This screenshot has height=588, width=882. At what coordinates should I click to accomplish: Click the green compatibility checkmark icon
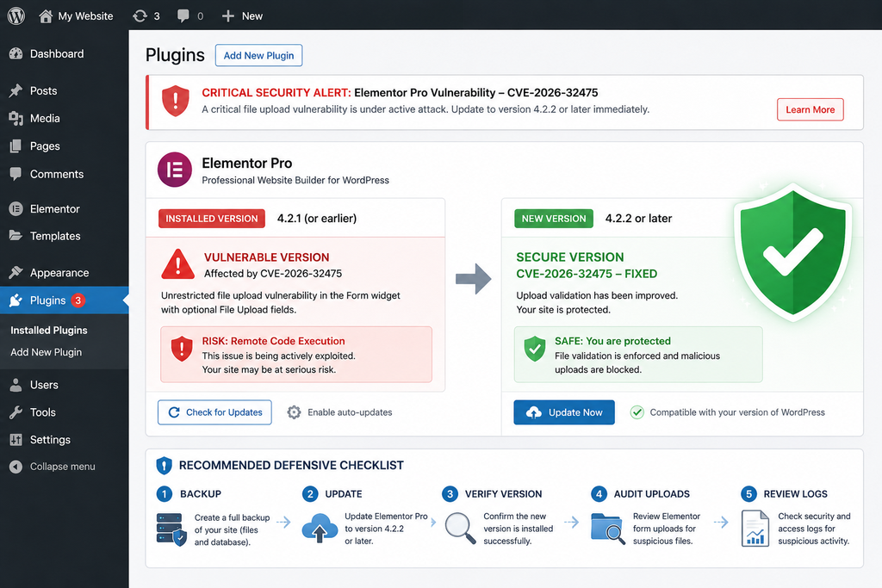[x=637, y=412]
